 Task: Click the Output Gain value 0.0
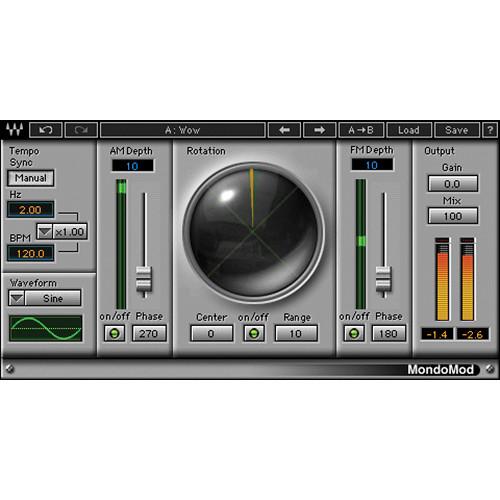tap(453, 184)
